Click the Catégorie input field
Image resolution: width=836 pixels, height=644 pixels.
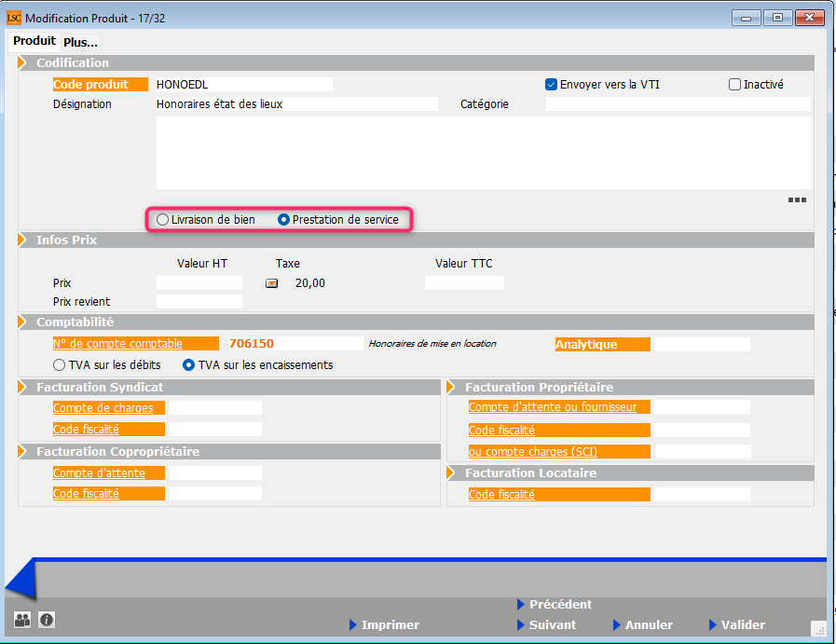tap(678, 104)
